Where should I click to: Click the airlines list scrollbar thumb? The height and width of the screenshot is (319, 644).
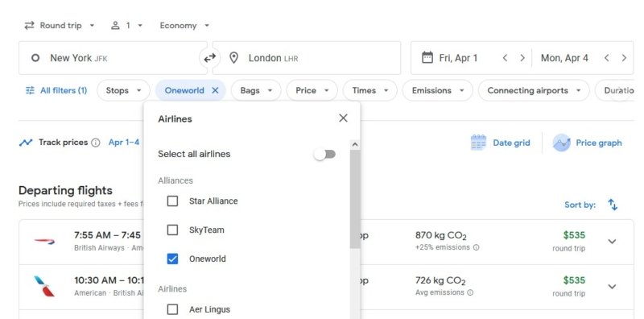coord(355,199)
